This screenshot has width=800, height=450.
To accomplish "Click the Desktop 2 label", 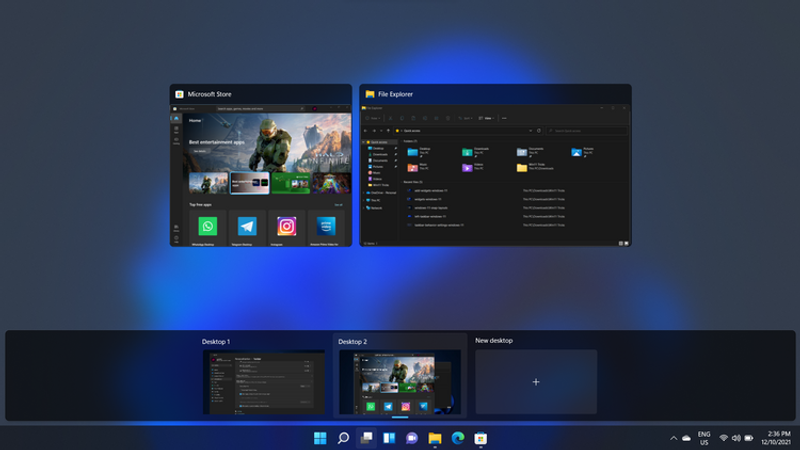I will point(353,342).
